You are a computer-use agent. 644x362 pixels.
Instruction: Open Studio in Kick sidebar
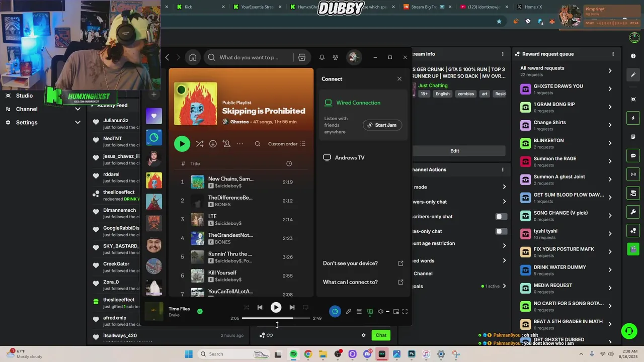24,96
